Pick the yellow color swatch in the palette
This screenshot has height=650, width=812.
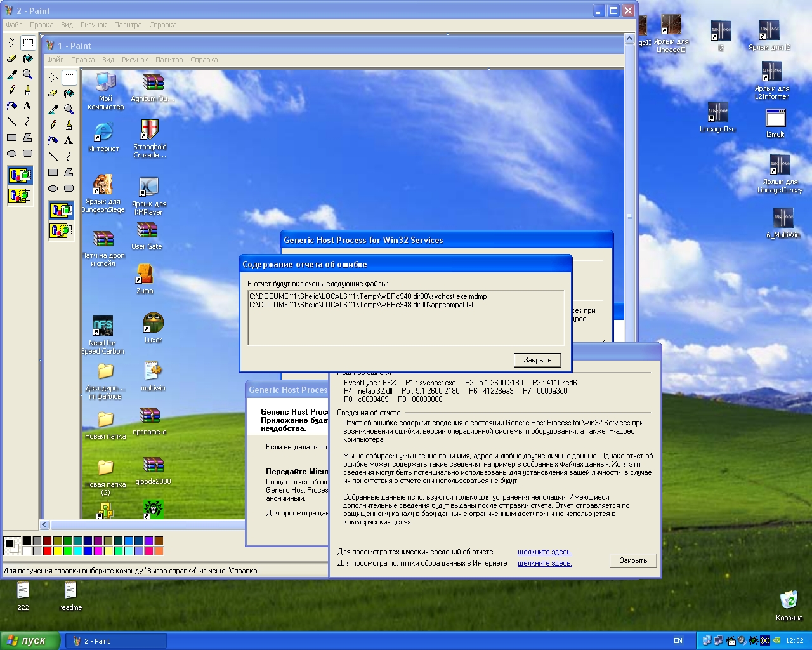click(58, 550)
